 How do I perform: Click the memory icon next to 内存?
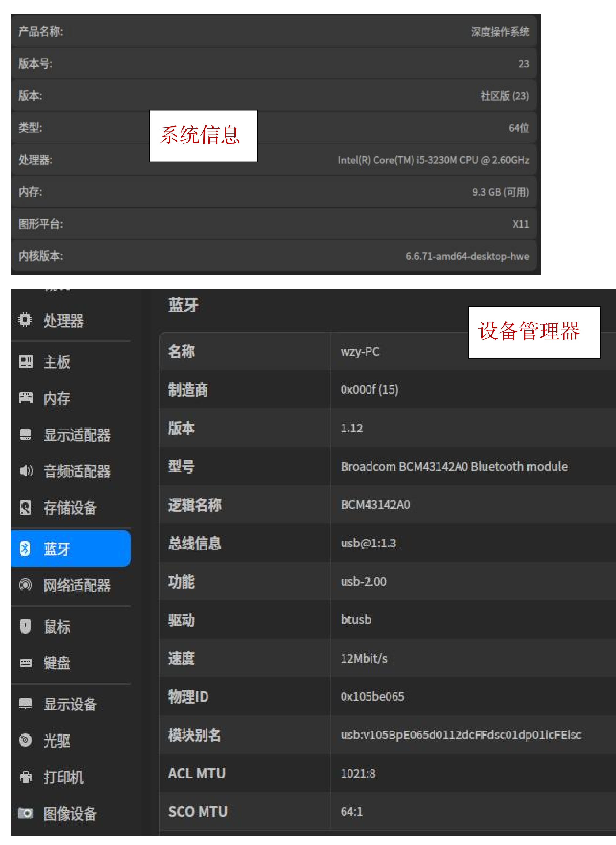click(25, 398)
